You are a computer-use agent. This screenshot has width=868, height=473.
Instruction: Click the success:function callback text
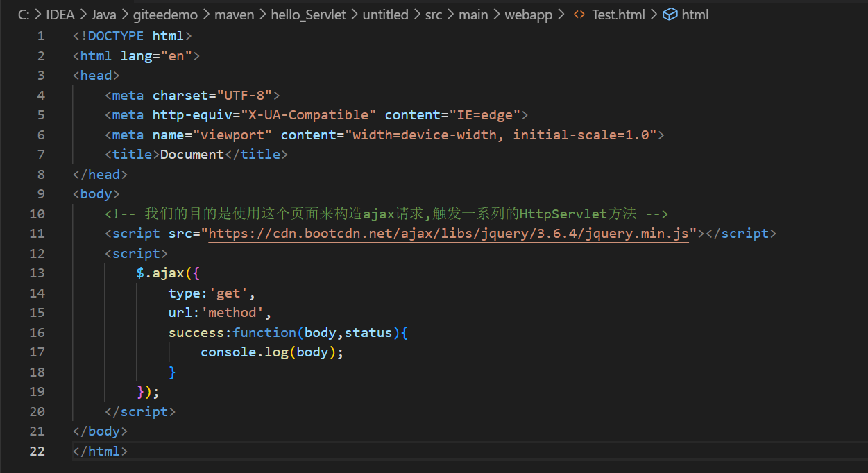[289, 332]
